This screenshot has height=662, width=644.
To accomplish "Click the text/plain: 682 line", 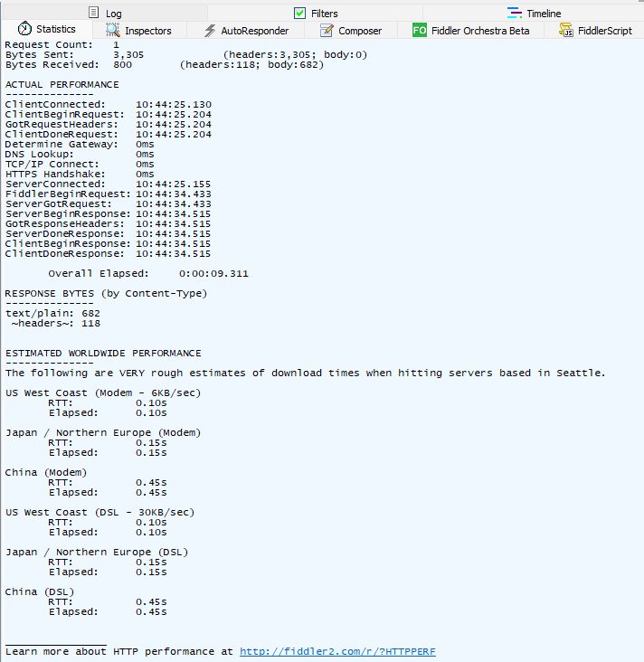I will point(52,313).
